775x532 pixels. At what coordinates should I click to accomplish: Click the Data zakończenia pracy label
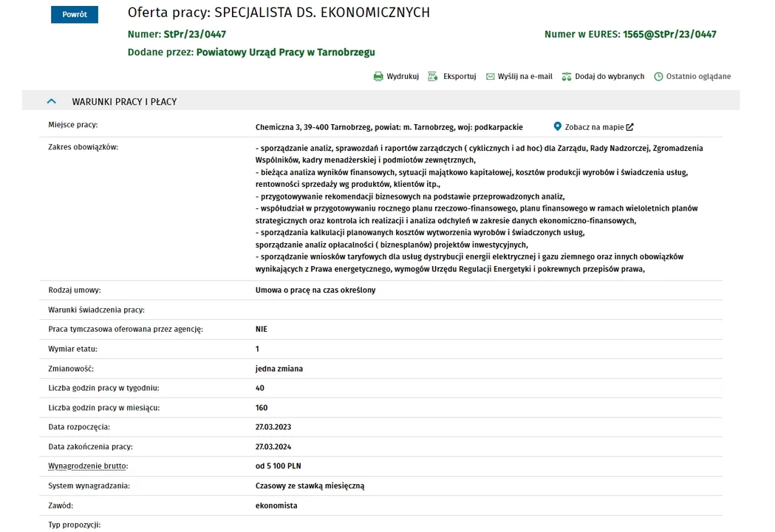90,446
